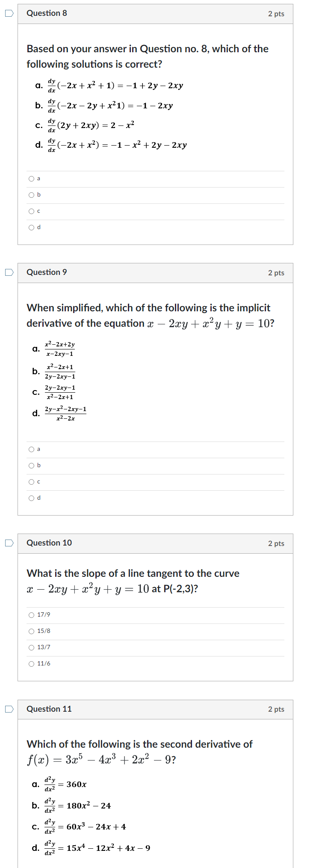Select the 13/7 answer in Question 10
Viewport: 319px width, 868px height.
30,647
